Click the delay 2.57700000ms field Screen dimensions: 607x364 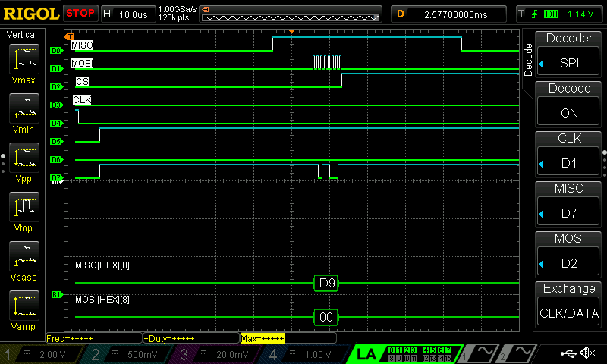[448, 14]
